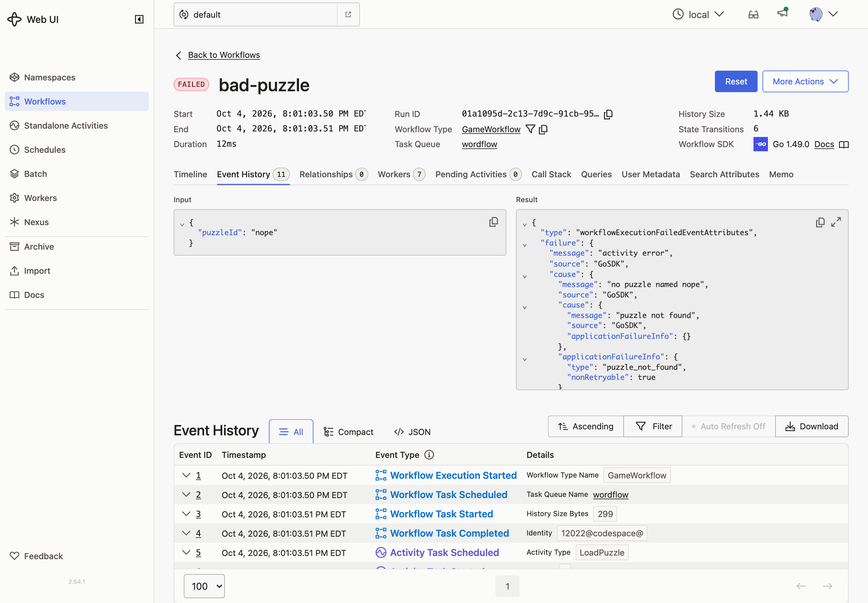Filter workflows by GameWorkflow type

pyautogui.click(x=530, y=129)
